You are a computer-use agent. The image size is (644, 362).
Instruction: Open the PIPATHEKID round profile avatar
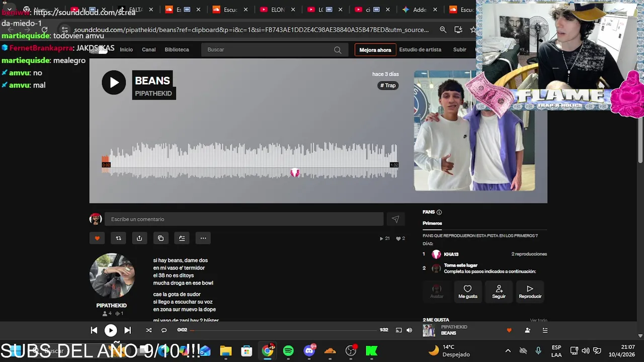[x=112, y=276]
